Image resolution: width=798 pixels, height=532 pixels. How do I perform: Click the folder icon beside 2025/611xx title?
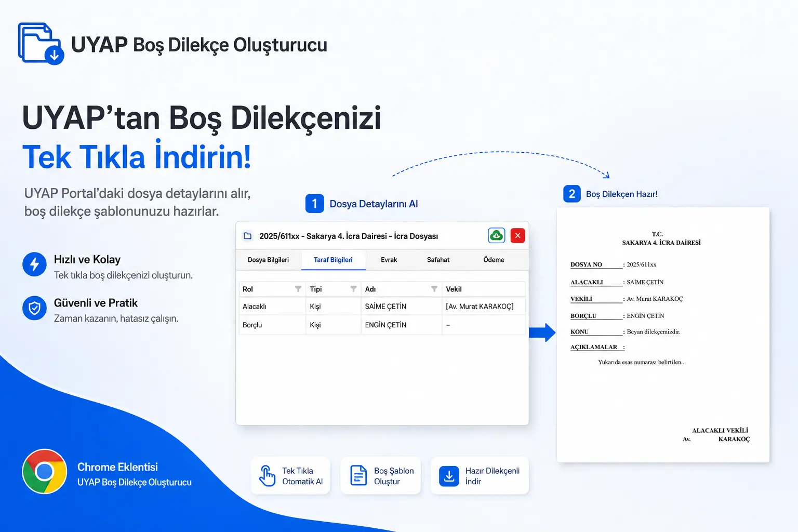(248, 236)
